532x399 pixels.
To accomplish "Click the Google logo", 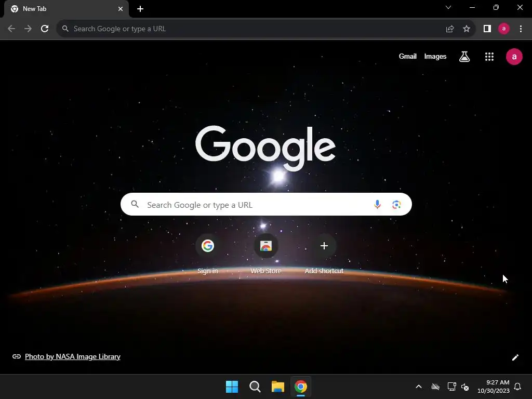I will pyautogui.click(x=265, y=148).
